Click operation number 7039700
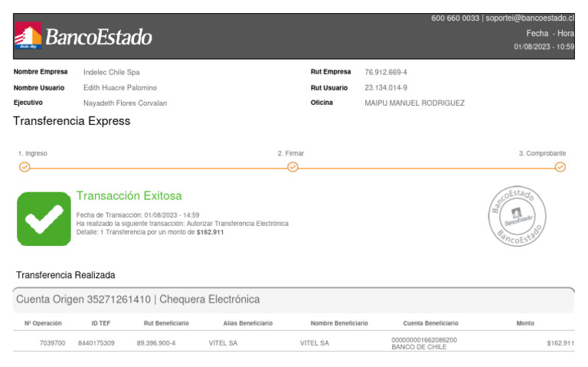 [x=52, y=343]
